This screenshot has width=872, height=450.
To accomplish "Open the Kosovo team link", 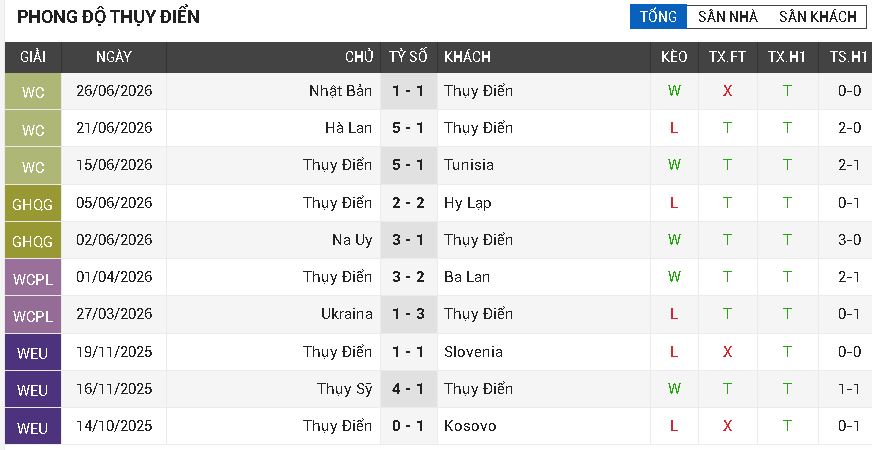I will tap(470, 426).
